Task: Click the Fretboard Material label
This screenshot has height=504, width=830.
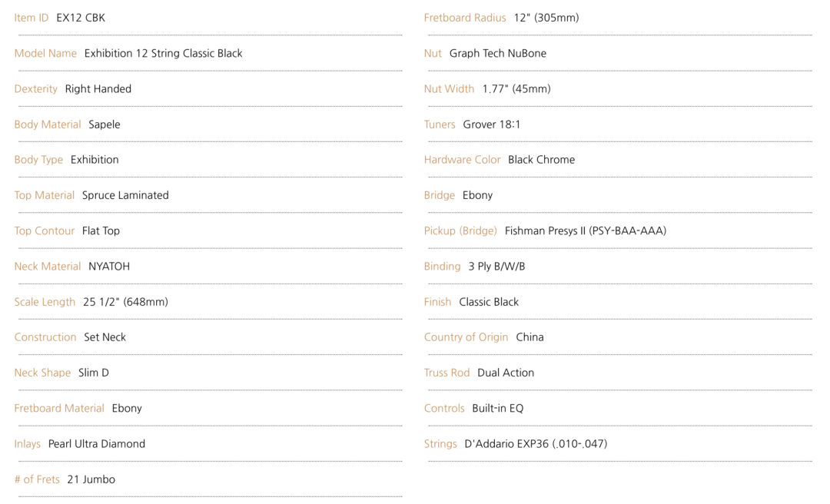Action: (59, 408)
